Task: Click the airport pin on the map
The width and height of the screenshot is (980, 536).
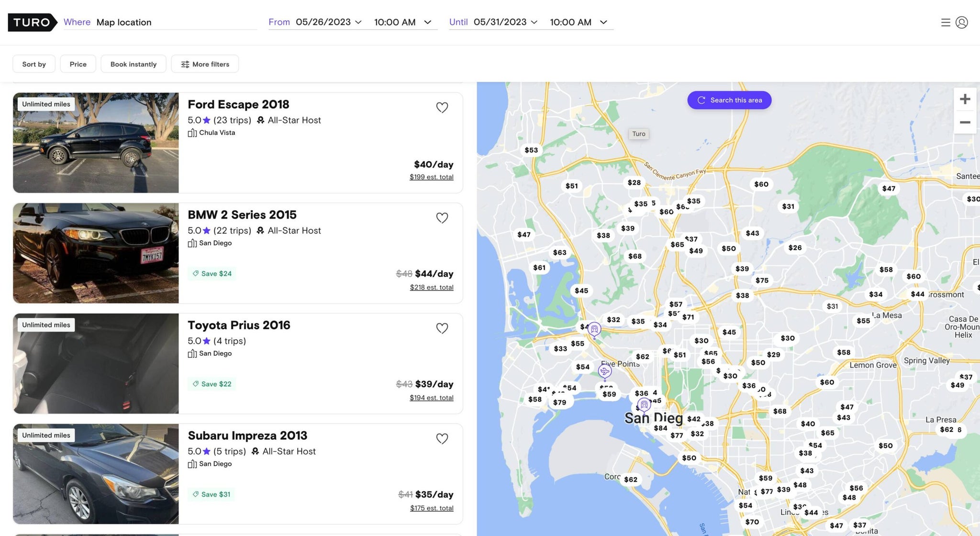Action: [x=604, y=371]
